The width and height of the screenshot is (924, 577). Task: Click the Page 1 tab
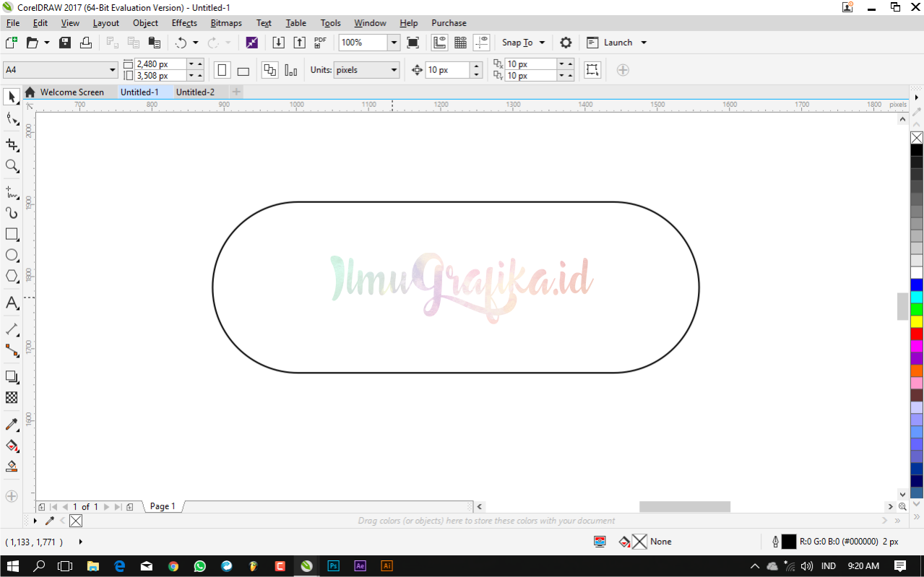[163, 506]
